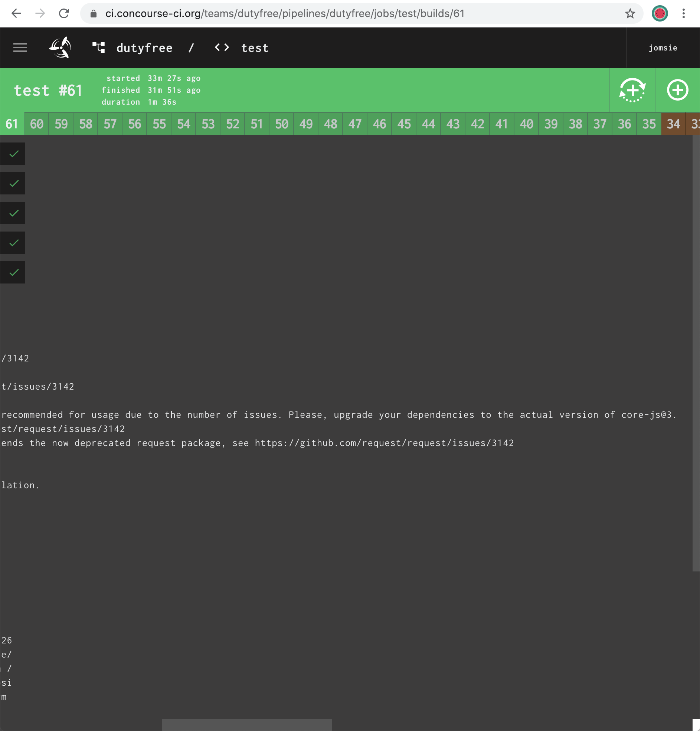This screenshot has width=700, height=731.
Task: Select build 49 tab
Action: coord(306,124)
